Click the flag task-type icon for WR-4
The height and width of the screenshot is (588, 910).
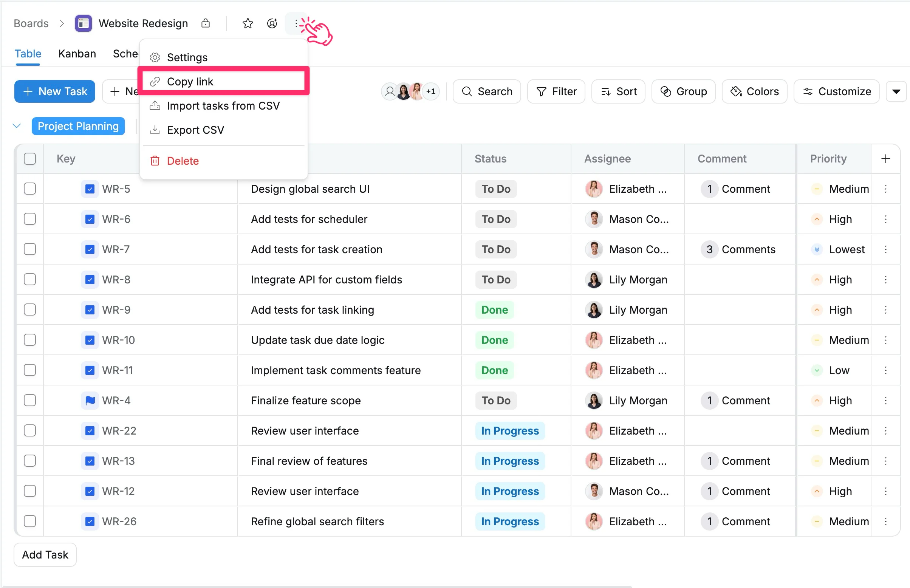(90, 400)
